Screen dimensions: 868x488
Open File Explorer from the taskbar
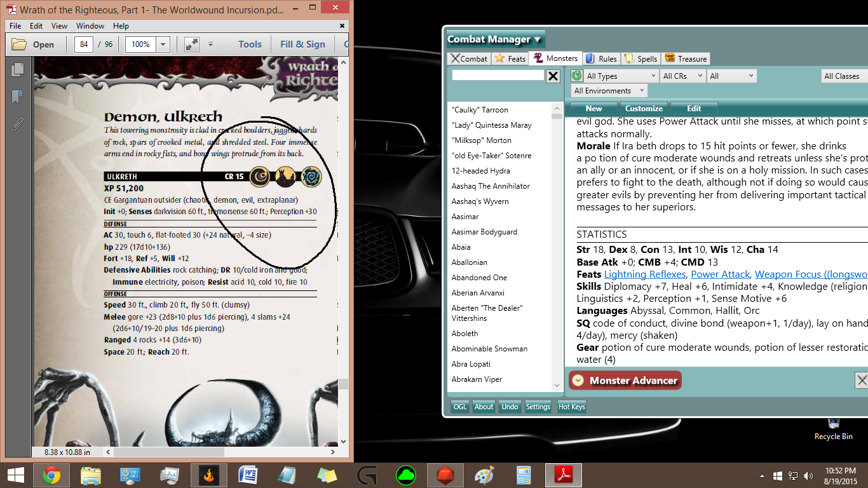(x=91, y=475)
